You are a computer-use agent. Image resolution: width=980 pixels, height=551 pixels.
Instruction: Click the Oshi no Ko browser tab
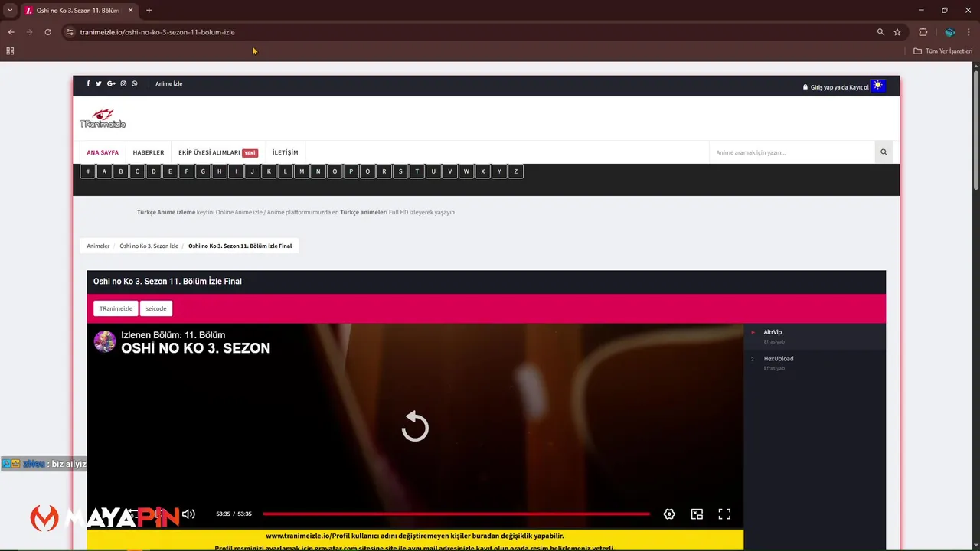[78, 11]
